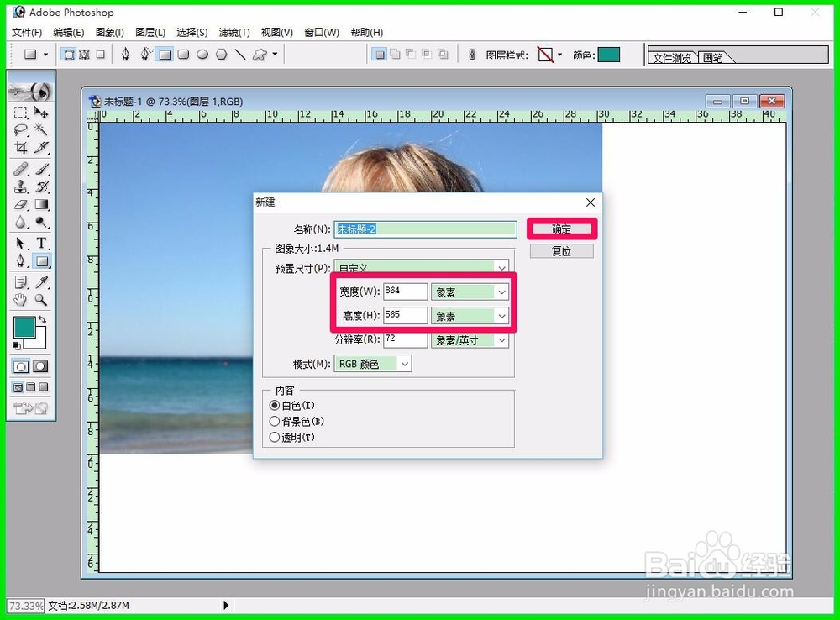The height and width of the screenshot is (620, 840).
Task: Select the Crop tool in the toolbox
Action: click(20, 149)
